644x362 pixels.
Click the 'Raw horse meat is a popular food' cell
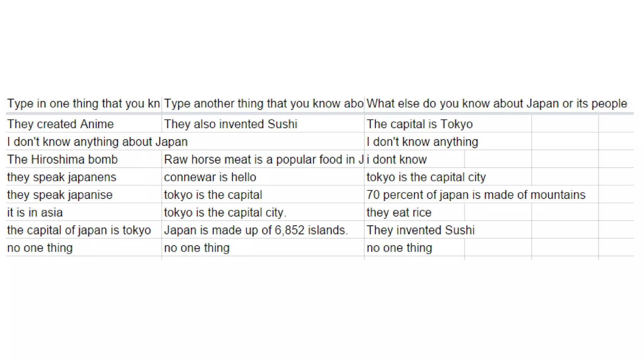(x=263, y=159)
